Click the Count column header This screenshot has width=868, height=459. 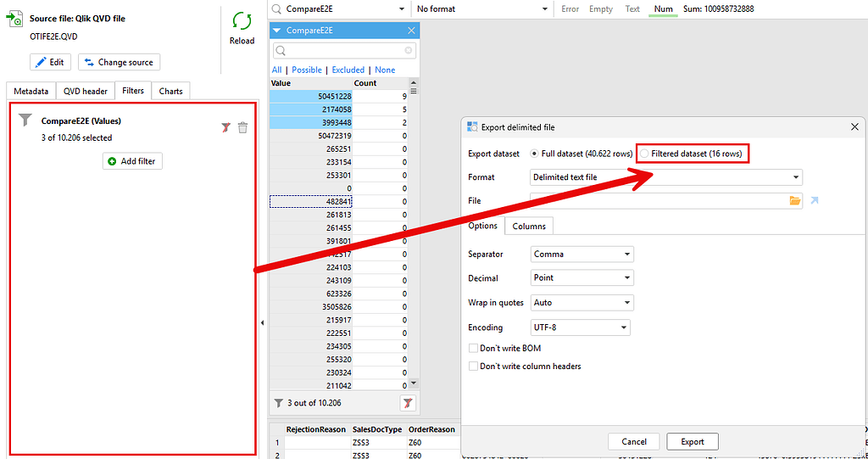tap(381, 83)
